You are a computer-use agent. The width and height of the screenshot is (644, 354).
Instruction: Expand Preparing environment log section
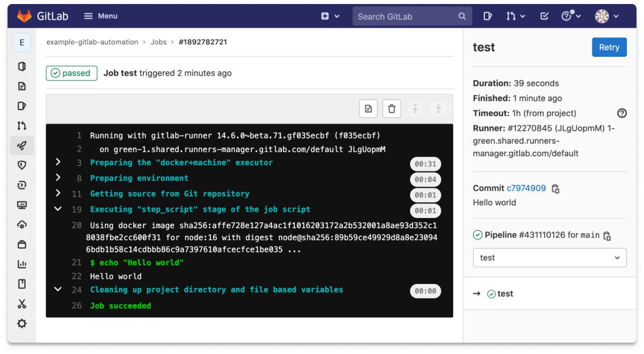58,178
